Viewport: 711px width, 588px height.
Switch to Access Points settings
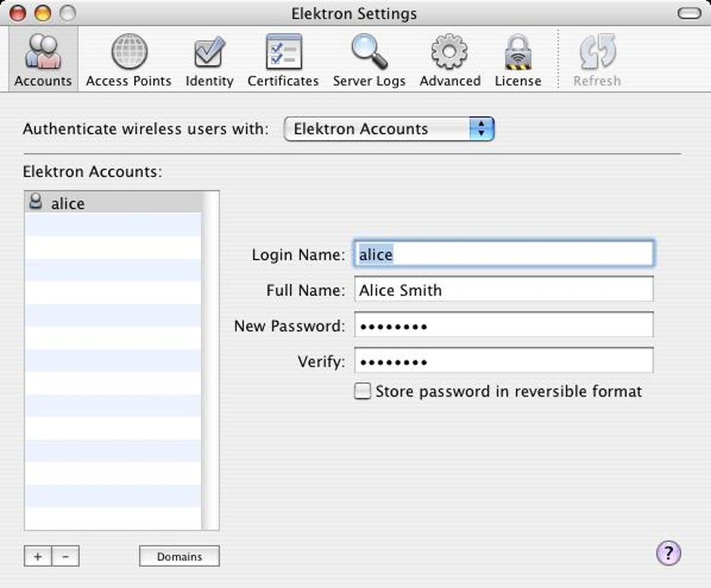click(129, 59)
